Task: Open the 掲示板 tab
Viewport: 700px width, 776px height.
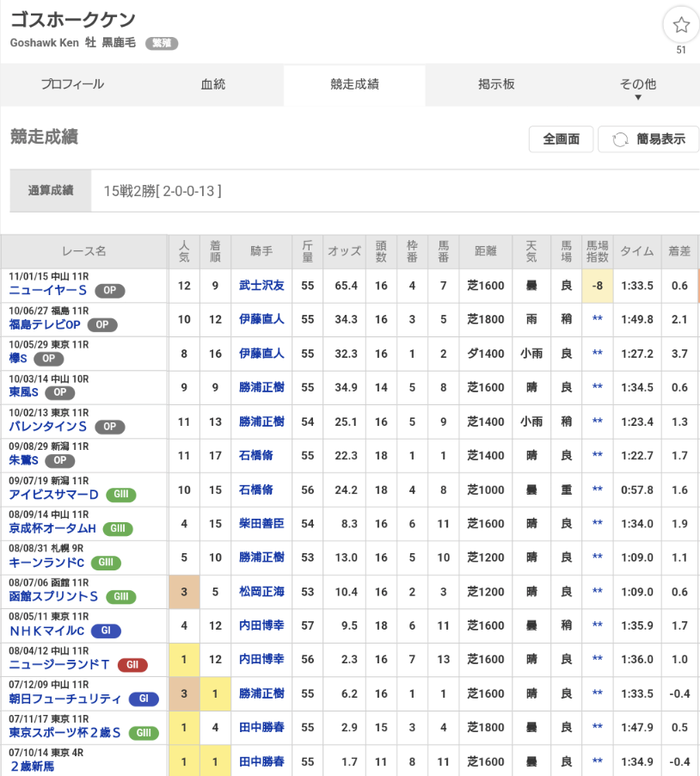Action: (496, 84)
